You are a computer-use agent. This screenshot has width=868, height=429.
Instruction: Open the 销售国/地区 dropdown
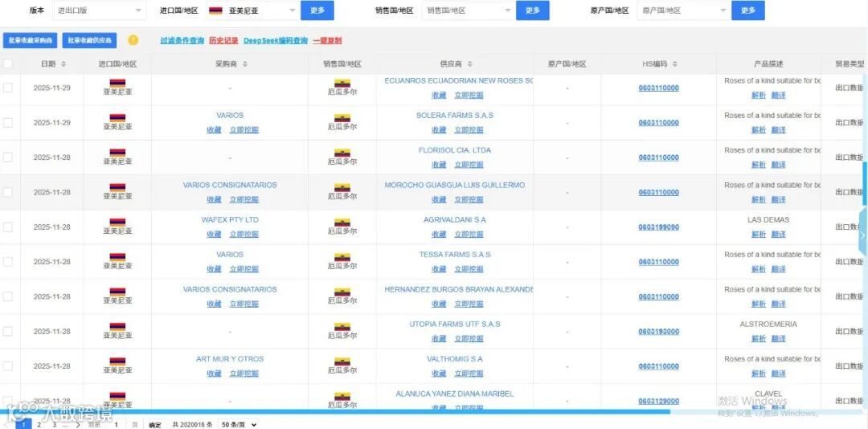[x=469, y=10]
